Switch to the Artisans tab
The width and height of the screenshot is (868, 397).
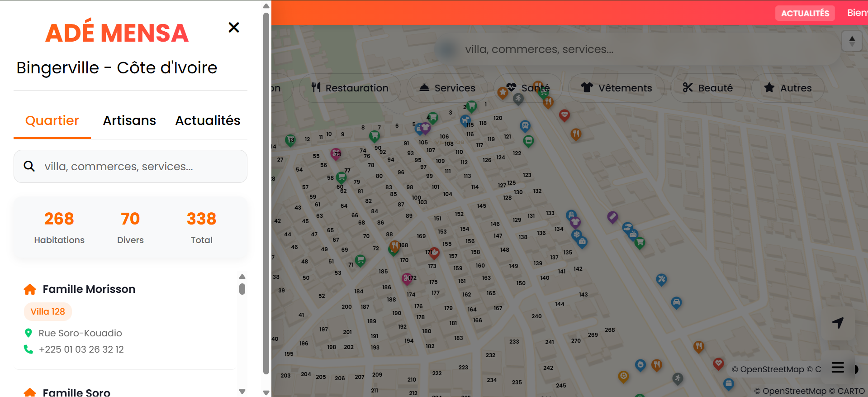129,120
